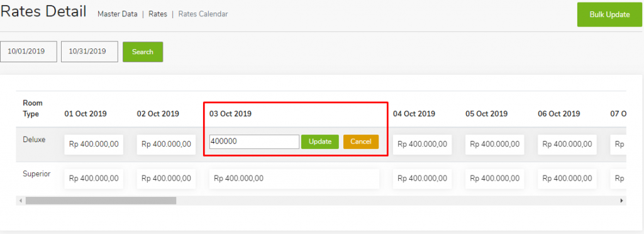The image size is (644, 234).
Task: Click the 01 Oct 2019 column header
Action: click(86, 114)
